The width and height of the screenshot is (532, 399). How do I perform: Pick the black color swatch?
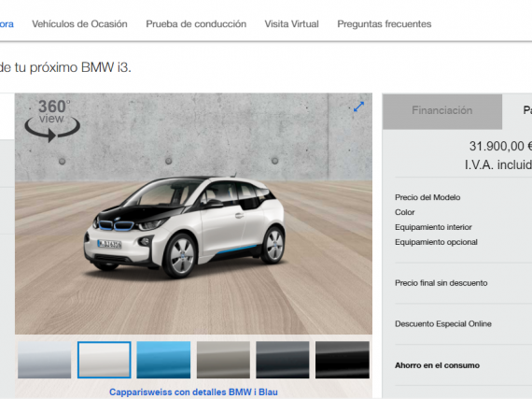tap(343, 360)
